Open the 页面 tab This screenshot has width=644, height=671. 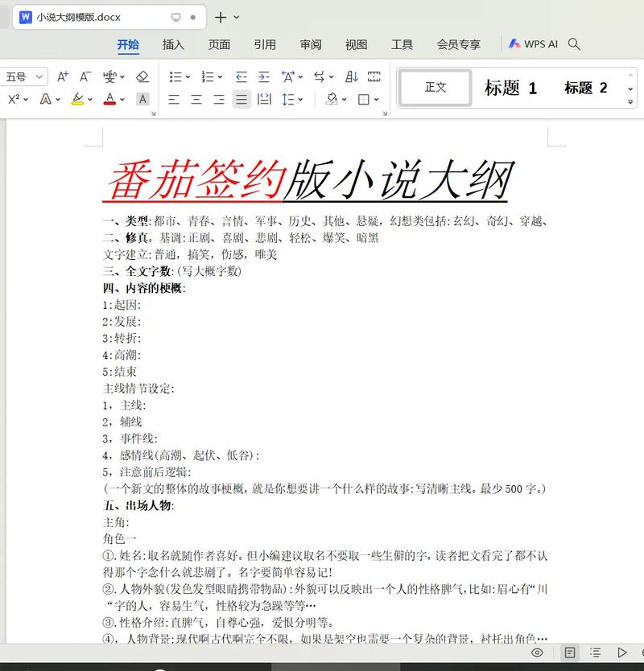click(x=219, y=44)
